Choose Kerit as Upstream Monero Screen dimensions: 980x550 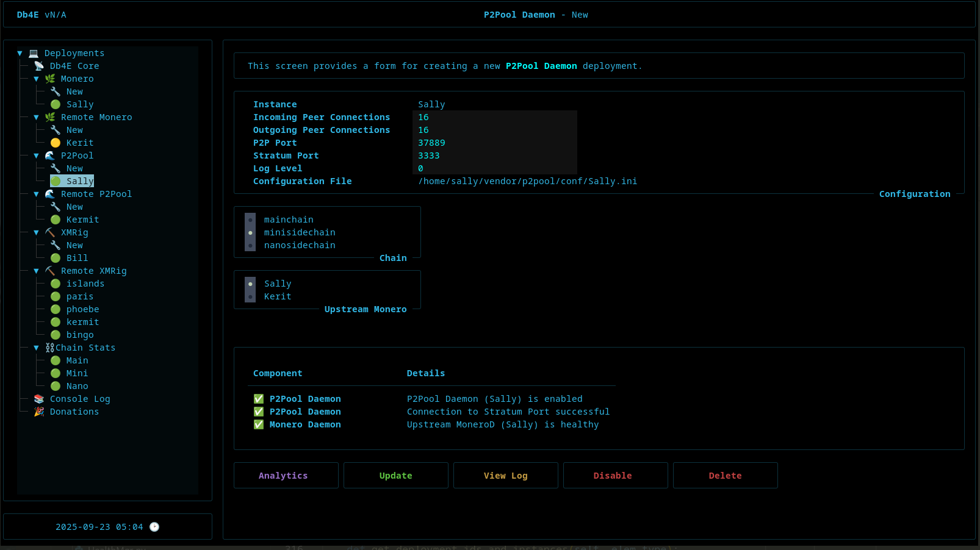tap(250, 296)
